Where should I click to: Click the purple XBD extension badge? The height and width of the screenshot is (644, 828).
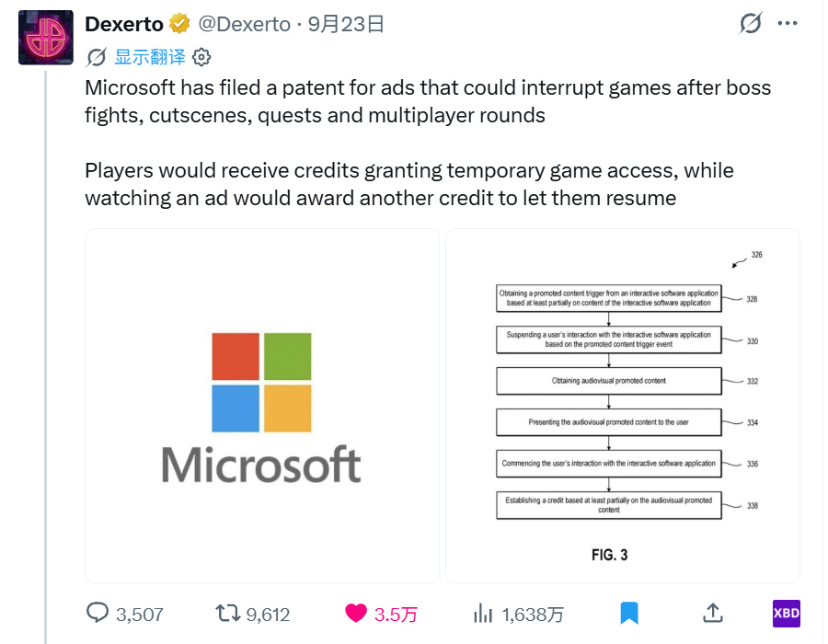(x=787, y=614)
